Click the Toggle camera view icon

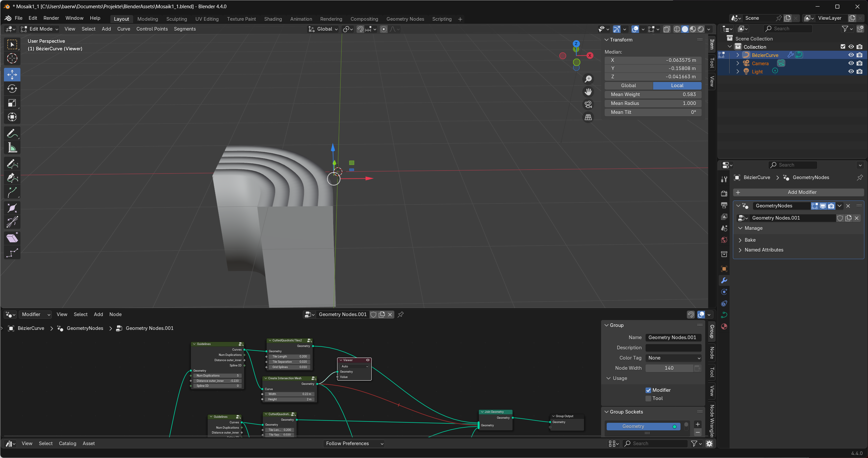click(588, 105)
